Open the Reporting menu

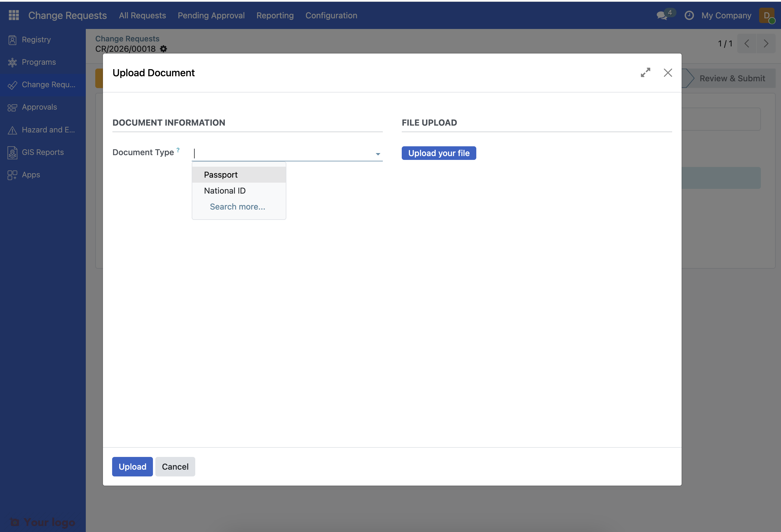point(275,15)
